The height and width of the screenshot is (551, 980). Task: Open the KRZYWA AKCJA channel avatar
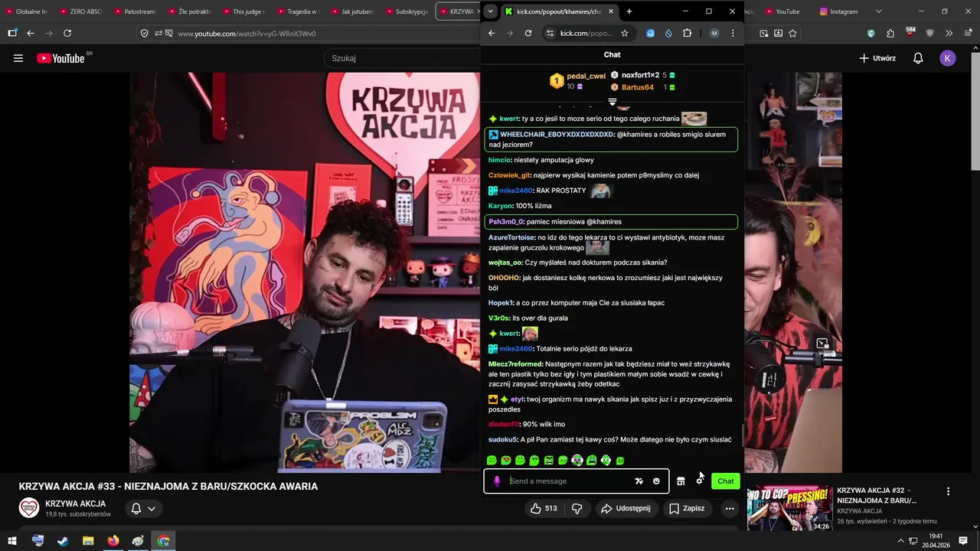click(29, 508)
